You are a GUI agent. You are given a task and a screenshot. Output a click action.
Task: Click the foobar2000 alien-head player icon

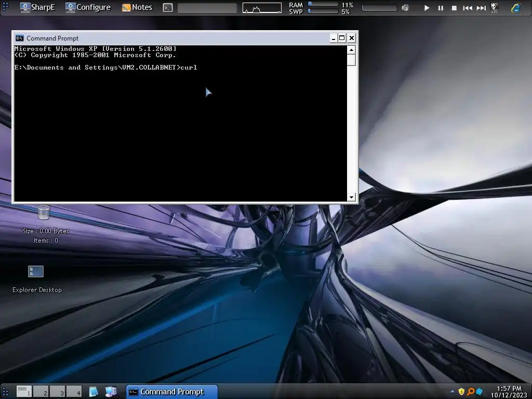point(495,8)
